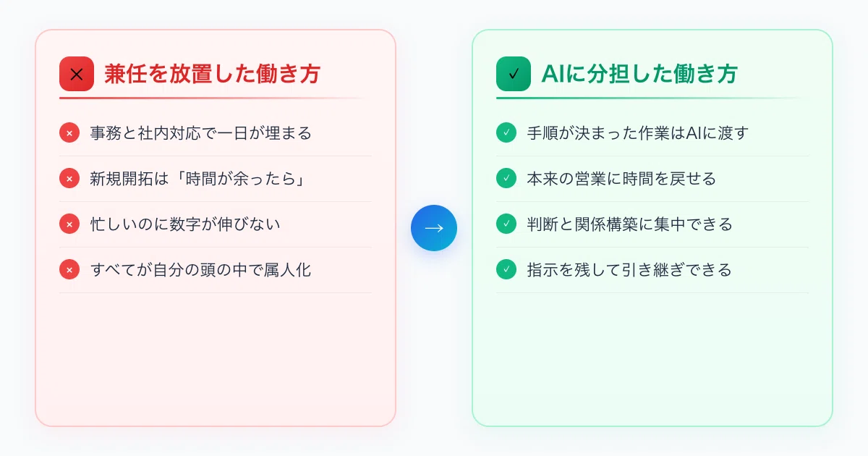Screen dimensions: 868x456
Task: Click the green check next to 指示を残して引き継ぎできる
Action: tap(506, 270)
